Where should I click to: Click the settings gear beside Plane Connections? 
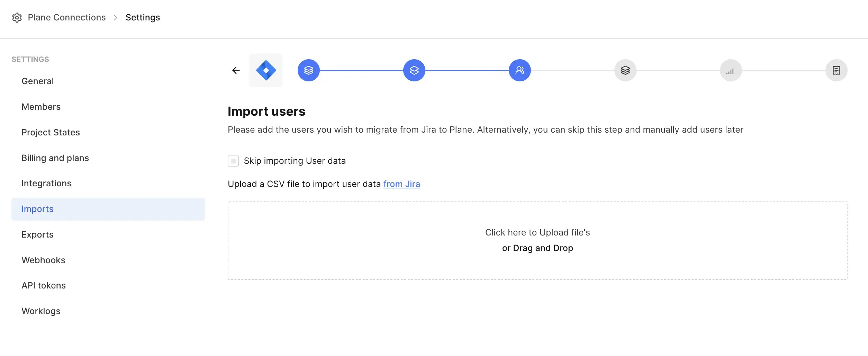coord(17,18)
